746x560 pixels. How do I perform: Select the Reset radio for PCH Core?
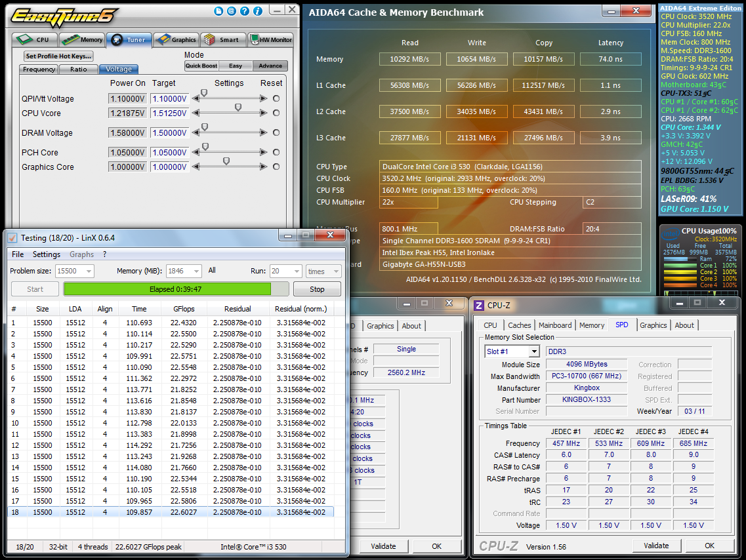(x=276, y=153)
